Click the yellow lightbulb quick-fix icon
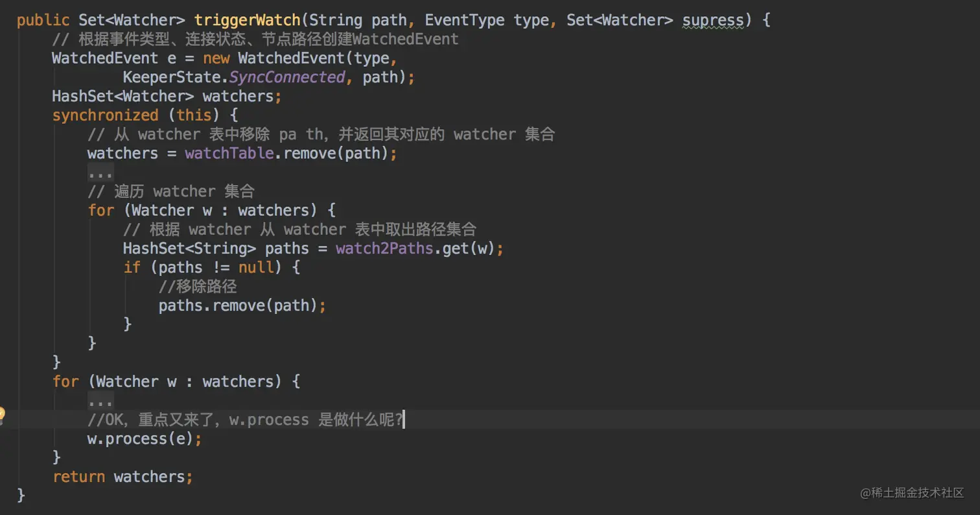 [x=2, y=414]
